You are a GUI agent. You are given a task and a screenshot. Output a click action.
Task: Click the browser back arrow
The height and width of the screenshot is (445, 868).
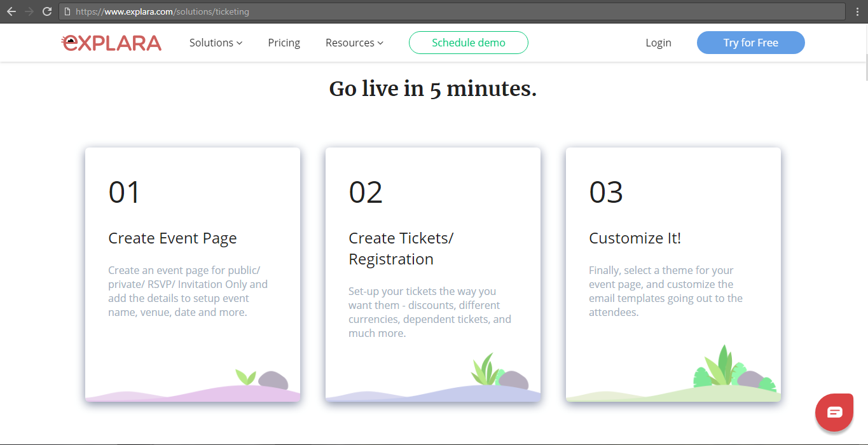(x=11, y=11)
